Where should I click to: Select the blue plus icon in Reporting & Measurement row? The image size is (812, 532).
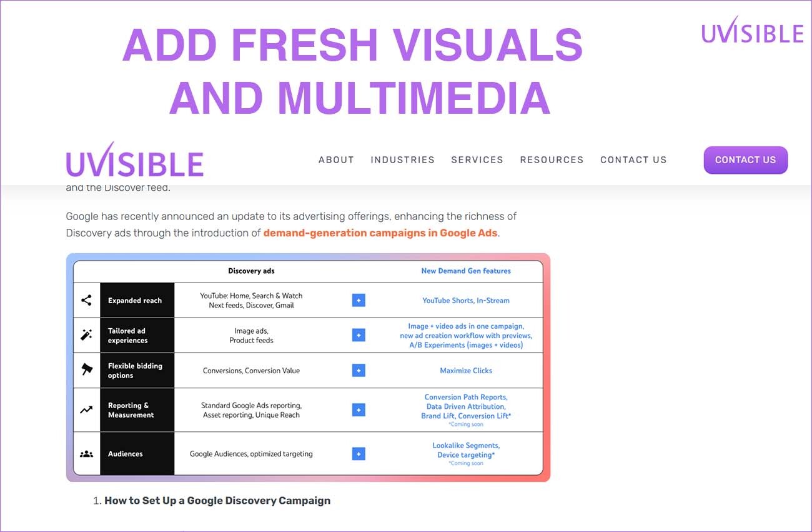pyautogui.click(x=359, y=410)
